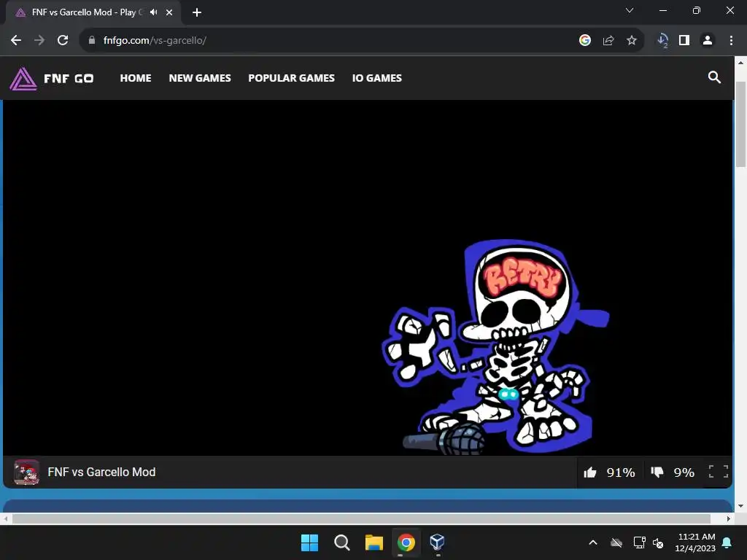Open Chrome three-dot menu
The height and width of the screenshot is (560, 747).
[x=731, y=41]
